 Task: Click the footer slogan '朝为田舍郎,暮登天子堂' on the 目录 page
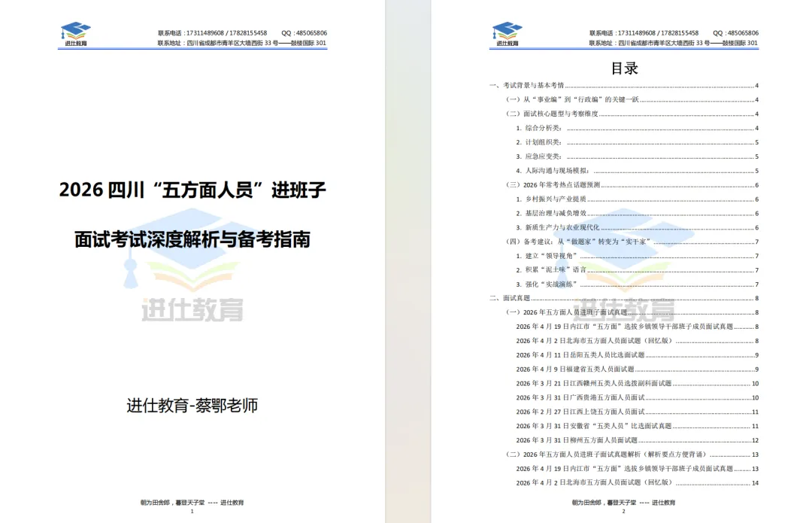(604, 502)
